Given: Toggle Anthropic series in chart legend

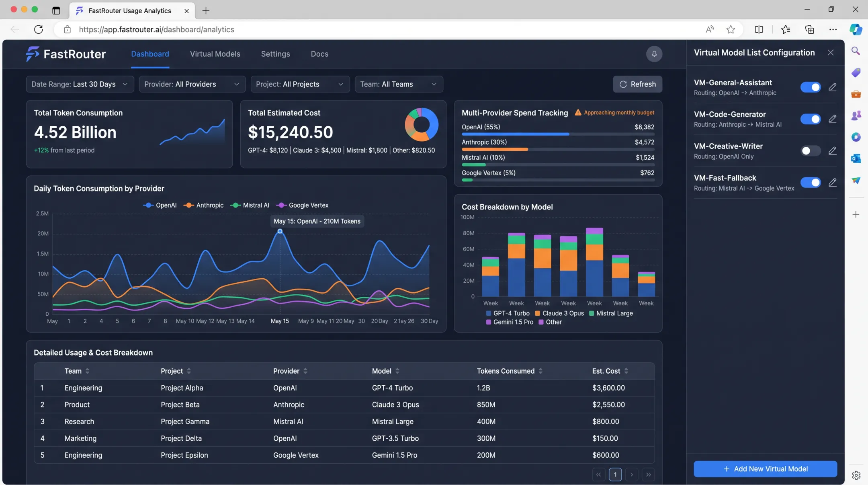Looking at the screenshot, I should [x=203, y=205].
